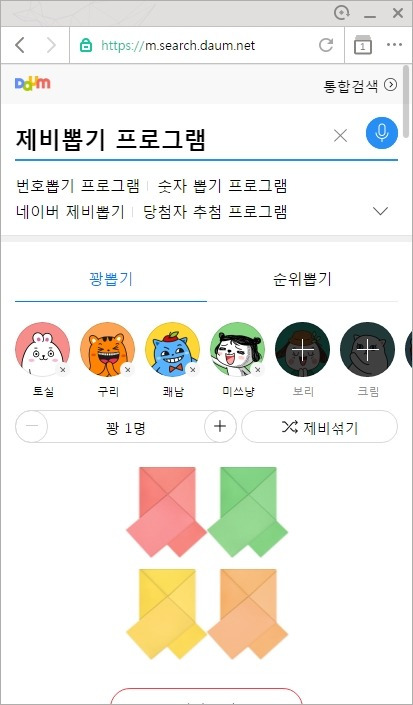413x705 pixels.
Task: Open the browser three-dot menu
Action: 395,45
